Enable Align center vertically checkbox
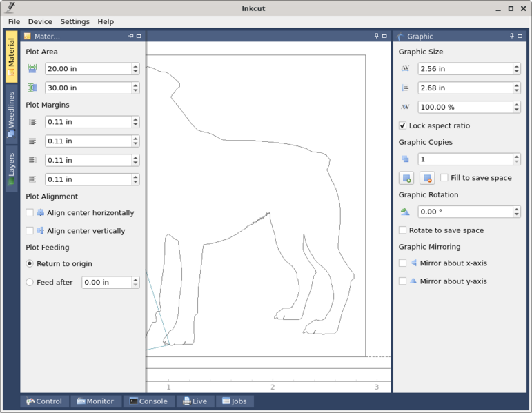532x413 pixels. 30,230
